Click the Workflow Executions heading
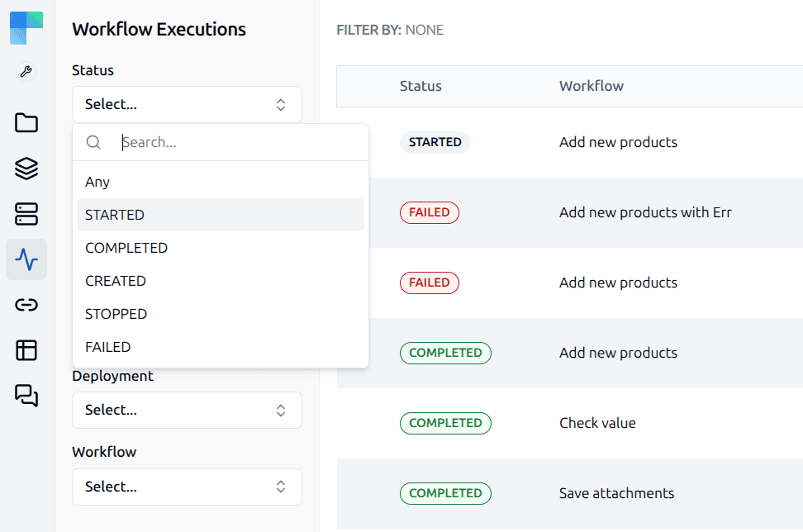 click(x=159, y=29)
